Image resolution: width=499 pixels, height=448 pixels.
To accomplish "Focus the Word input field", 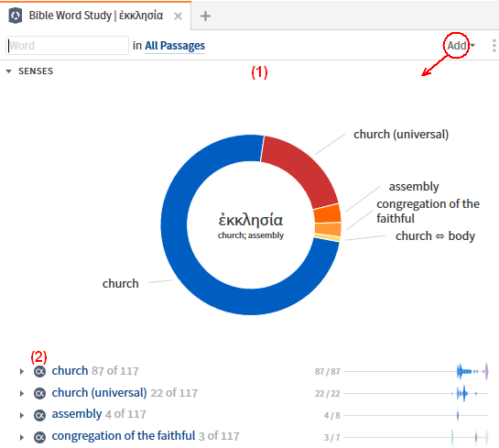I will pos(67,46).
